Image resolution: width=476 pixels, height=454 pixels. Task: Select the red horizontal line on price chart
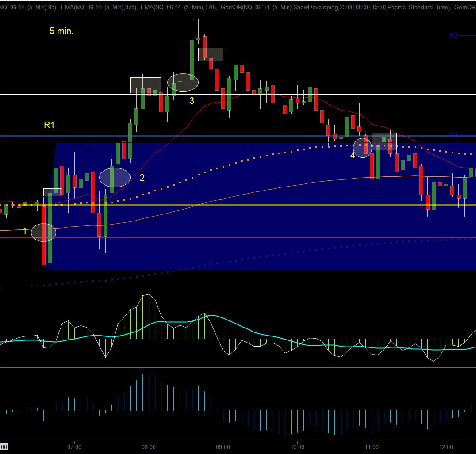click(238, 237)
